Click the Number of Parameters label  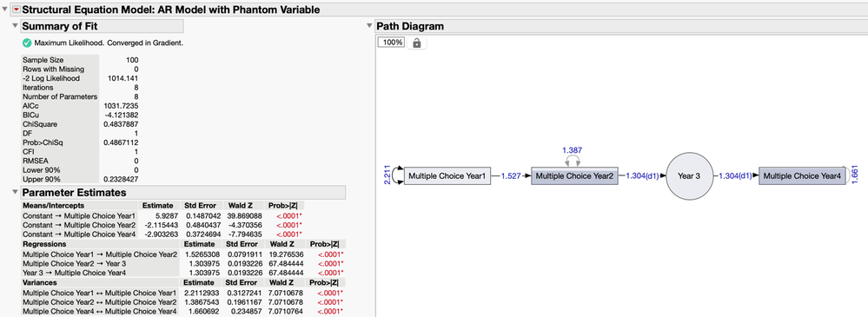[60, 96]
